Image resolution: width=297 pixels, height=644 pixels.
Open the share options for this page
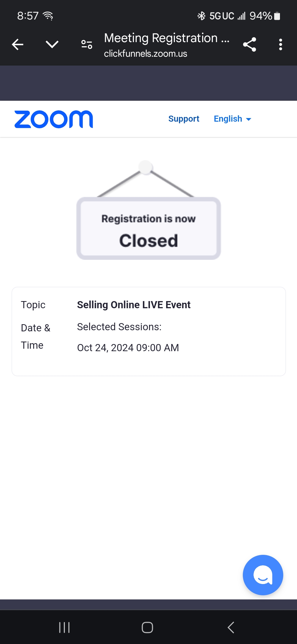(250, 44)
